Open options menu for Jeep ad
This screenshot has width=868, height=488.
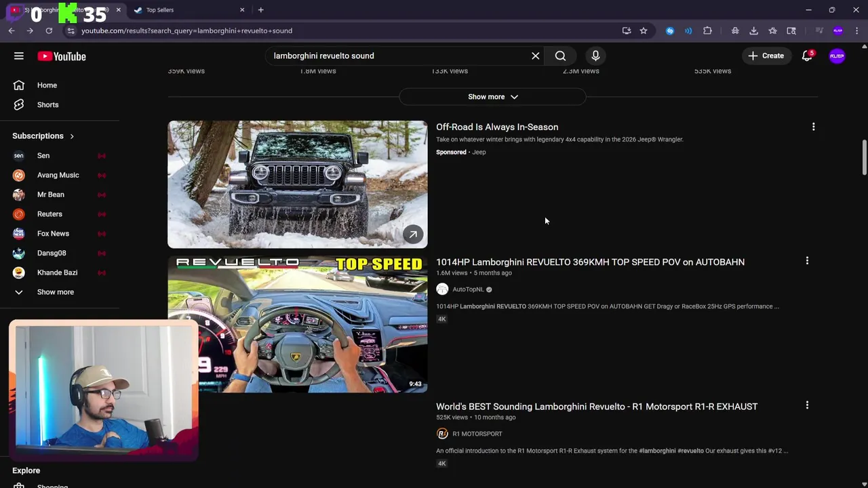(x=813, y=127)
